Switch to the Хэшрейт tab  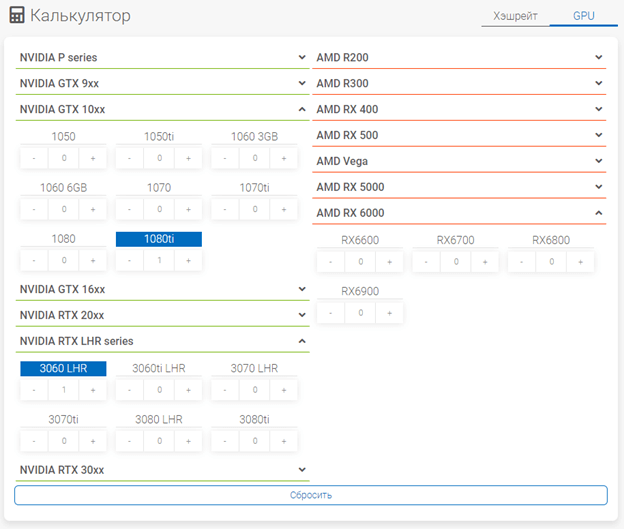pos(515,16)
